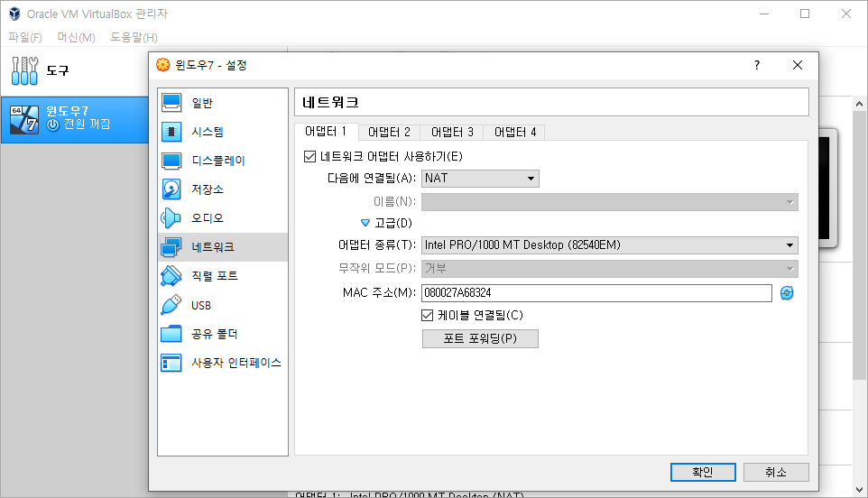Click the MAC 주소 input field
This screenshot has height=498, width=868.
pyautogui.click(x=596, y=292)
